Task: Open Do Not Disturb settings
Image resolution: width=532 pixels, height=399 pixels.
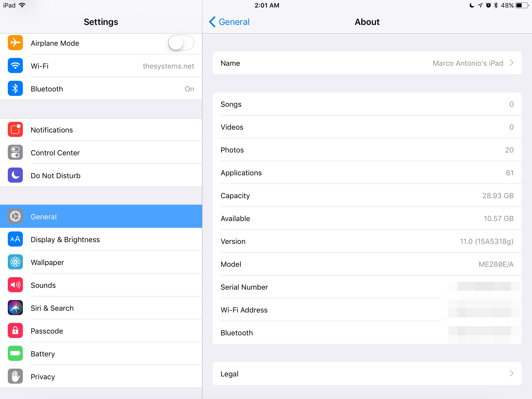Action: point(101,175)
